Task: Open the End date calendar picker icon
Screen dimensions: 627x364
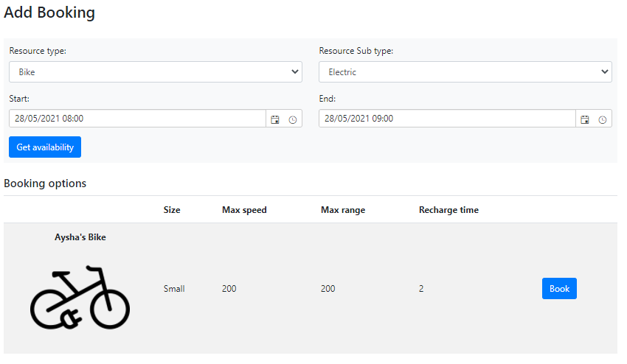Action: click(585, 119)
